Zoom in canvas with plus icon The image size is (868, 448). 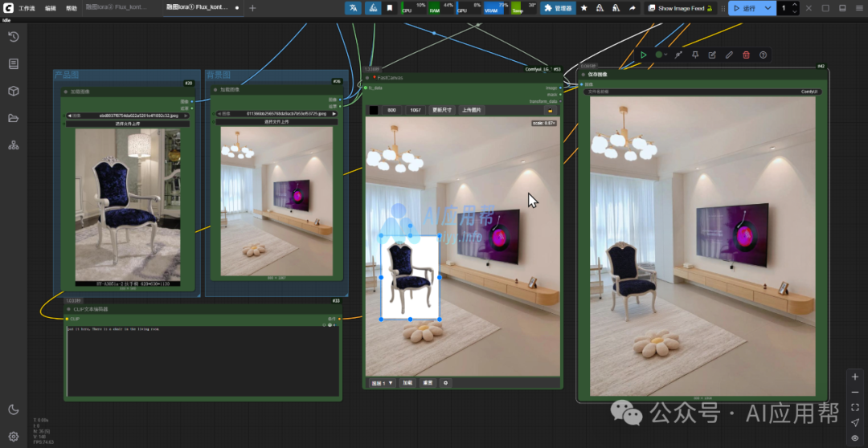pos(854,377)
